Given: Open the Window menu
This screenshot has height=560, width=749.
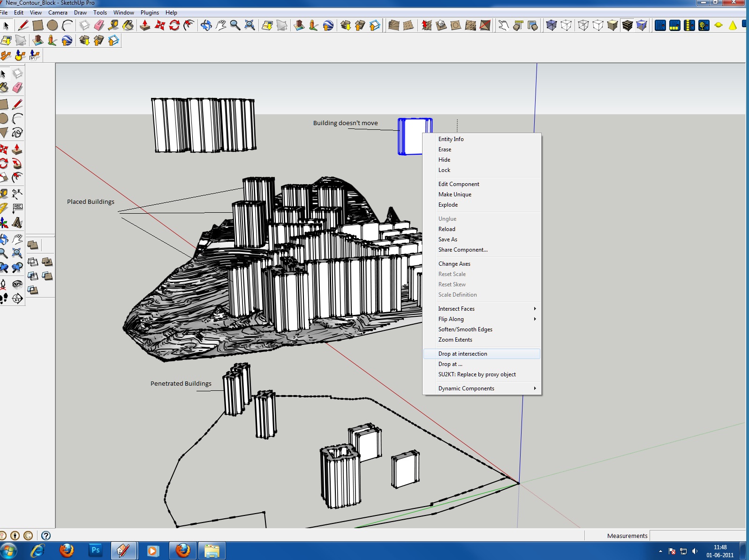Looking at the screenshot, I should coord(123,13).
